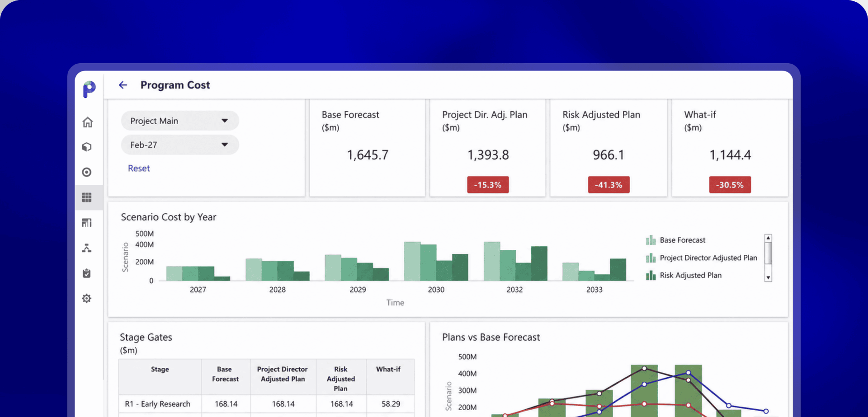Click the legend scrollbar thumb

click(768, 253)
